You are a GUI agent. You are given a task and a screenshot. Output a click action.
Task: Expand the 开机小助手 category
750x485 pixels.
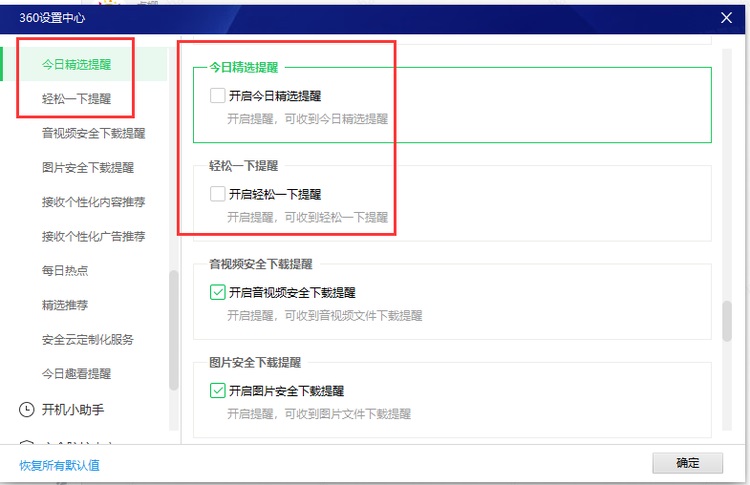point(72,409)
